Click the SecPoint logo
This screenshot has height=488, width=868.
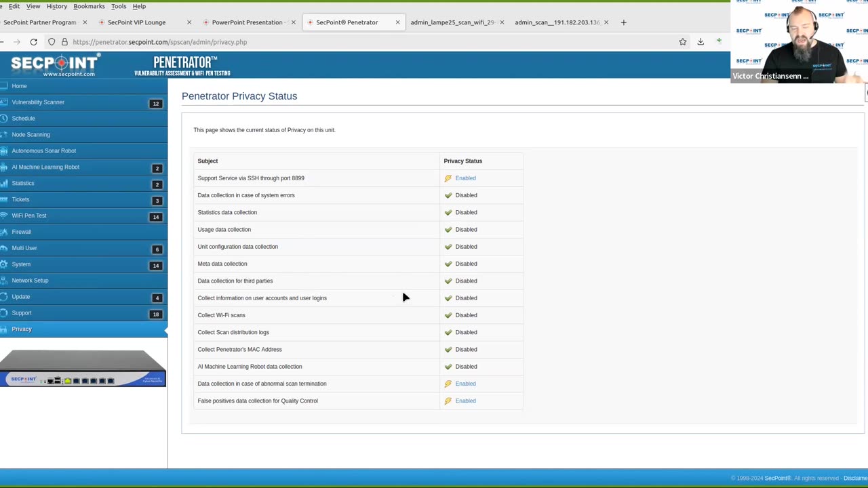(54, 66)
